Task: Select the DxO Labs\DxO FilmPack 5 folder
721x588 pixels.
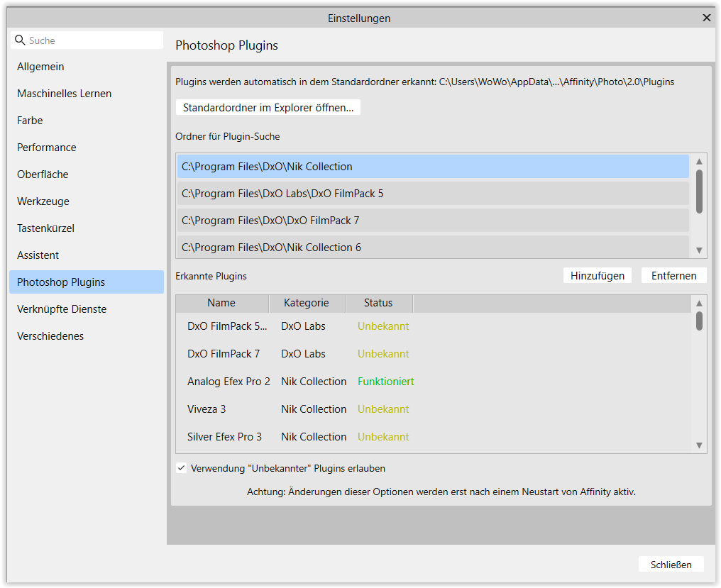Action: tap(433, 194)
